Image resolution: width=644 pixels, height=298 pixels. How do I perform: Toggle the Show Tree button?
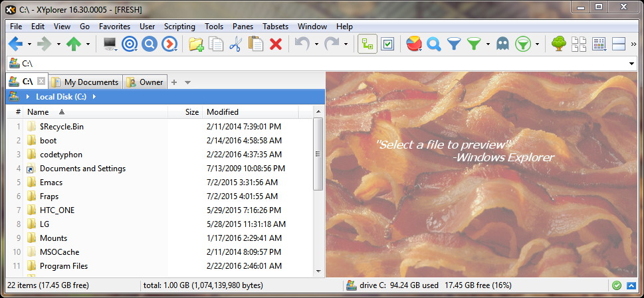click(368, 44)
